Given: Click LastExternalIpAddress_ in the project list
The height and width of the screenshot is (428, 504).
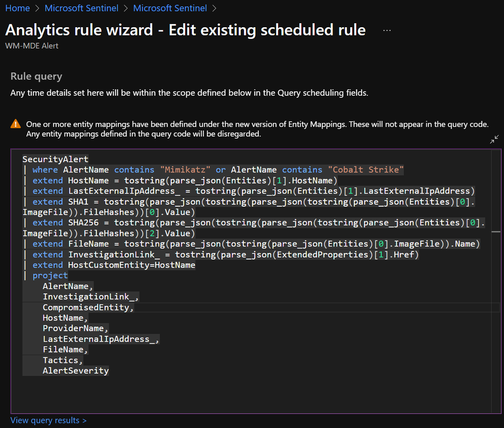Looking at the screenshot, I should (x=99, y=339).
